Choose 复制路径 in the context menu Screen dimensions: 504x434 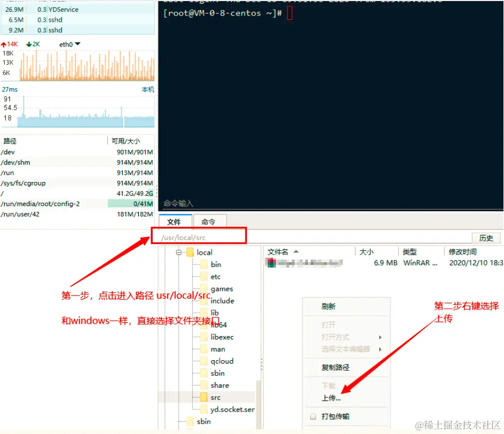click(x=335, y=367)
